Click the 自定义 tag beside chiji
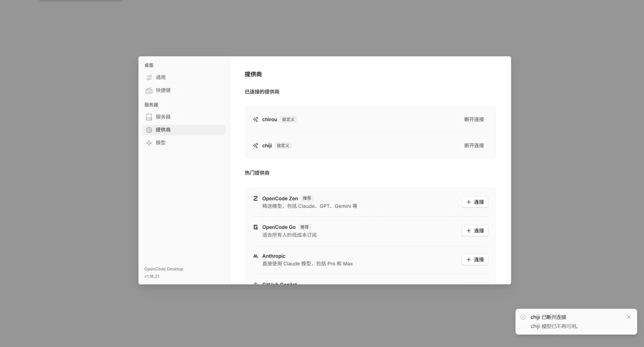The image size is (644, 347). tap(283, 146)
